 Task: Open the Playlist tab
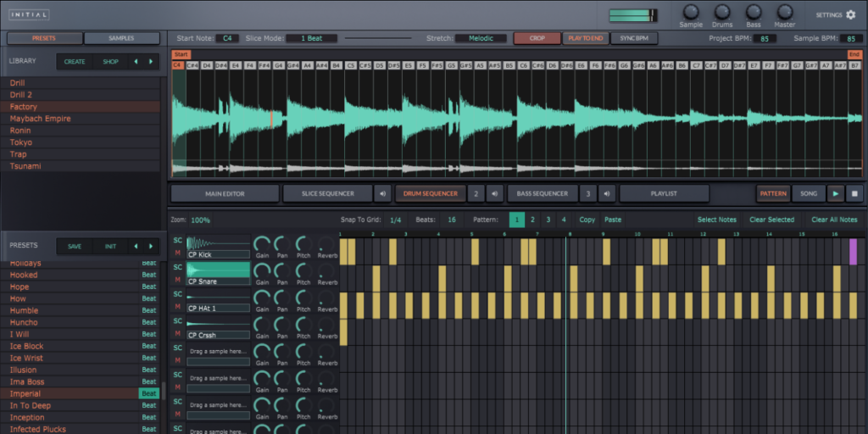[x=665, y=194]
